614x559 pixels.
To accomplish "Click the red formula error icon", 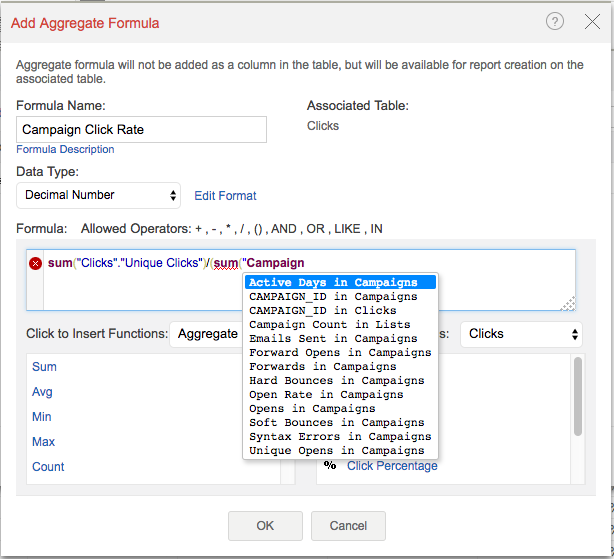I will [x=36, y=264].
